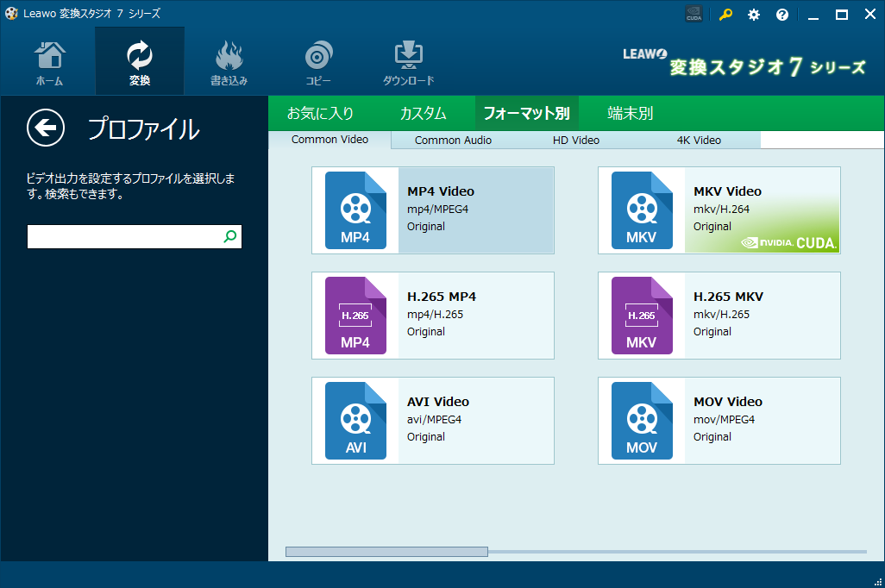Viewport: 885px width, 588px height.
Task: Click the 'mp4/MPEG4' codec text
Action: coord(438,210)
